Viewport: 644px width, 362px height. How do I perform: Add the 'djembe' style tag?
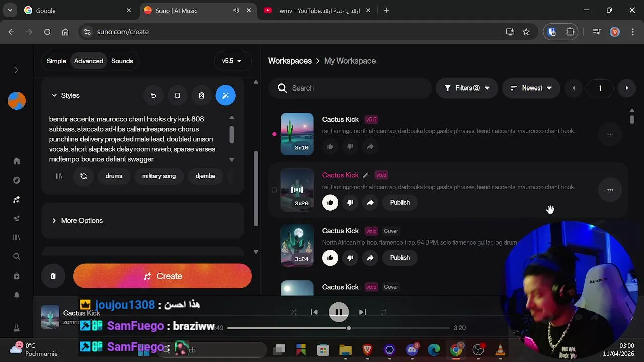click(x=205, y=176)
